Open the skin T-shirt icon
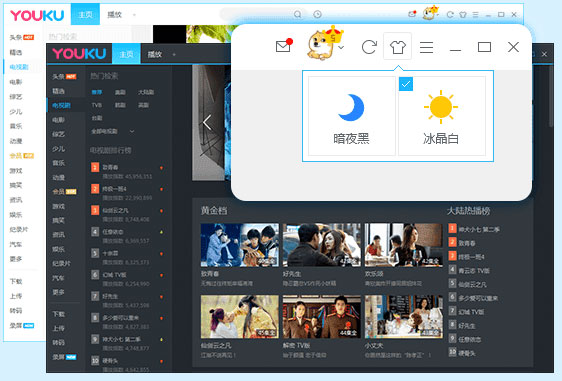 click(397, 47)
